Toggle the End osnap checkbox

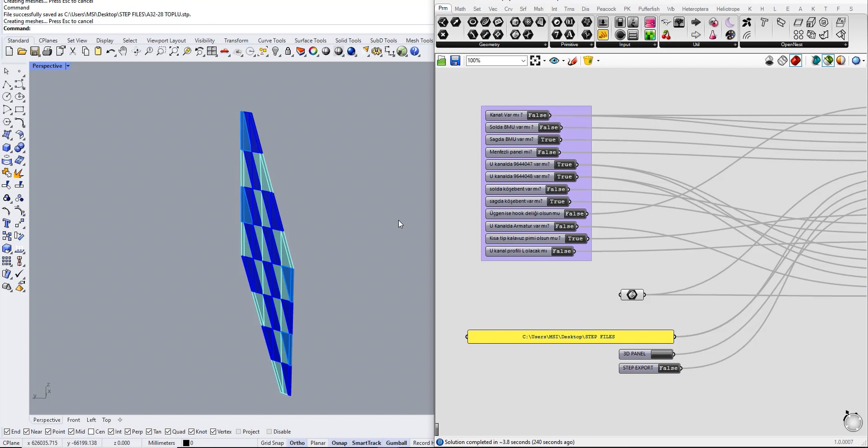(x=7, y=431)
